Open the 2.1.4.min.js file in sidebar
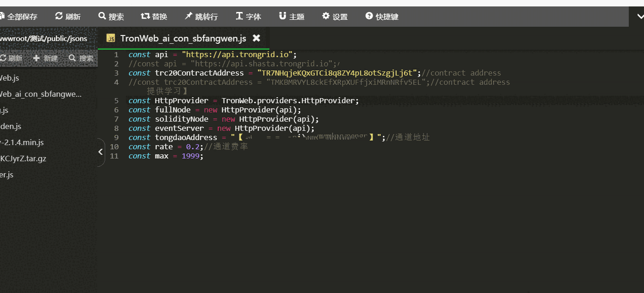 coord(22,142)
